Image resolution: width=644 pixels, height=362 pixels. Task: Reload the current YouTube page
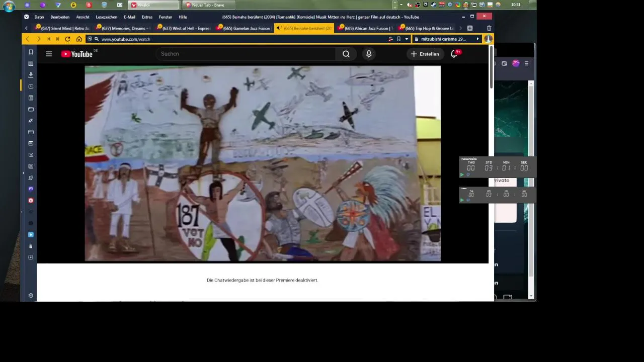[x=67, y=39]
